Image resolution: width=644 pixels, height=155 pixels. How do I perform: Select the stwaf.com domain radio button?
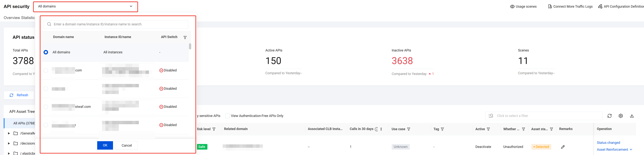pos(46,107)
